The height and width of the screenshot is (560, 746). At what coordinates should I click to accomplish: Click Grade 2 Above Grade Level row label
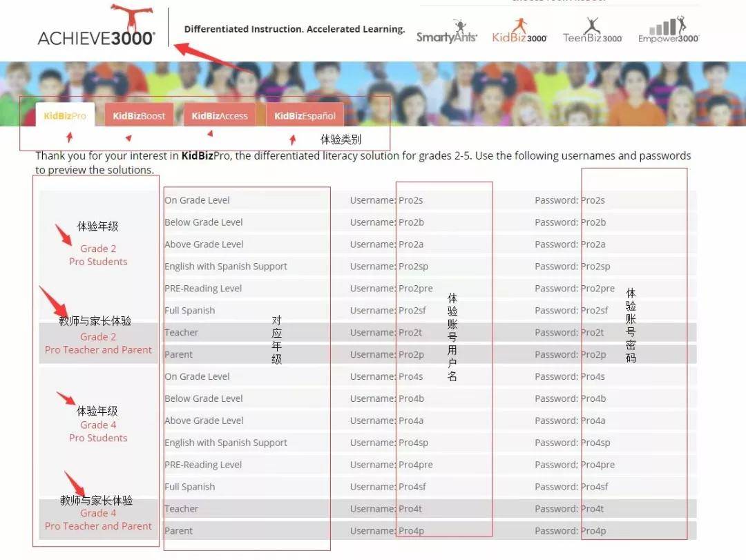point(204,244)
